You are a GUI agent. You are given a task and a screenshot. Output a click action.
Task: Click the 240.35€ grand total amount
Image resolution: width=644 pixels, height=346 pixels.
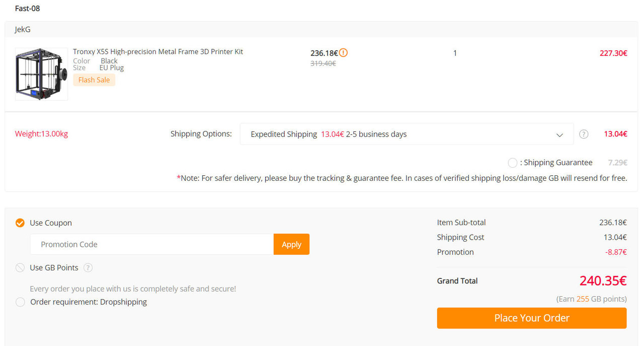(603, 281)
